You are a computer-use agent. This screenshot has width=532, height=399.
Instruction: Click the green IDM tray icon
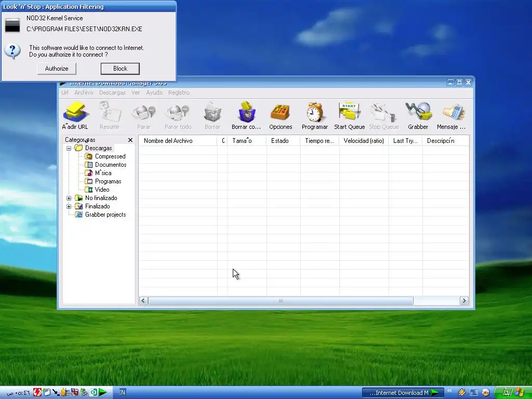click(x=103, y=393)
